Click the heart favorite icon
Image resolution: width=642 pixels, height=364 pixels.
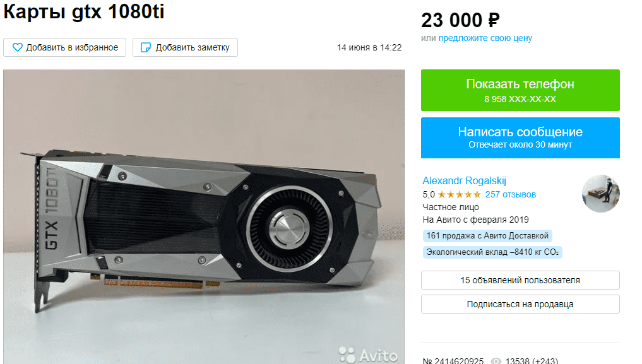click(x=17, y=47)
